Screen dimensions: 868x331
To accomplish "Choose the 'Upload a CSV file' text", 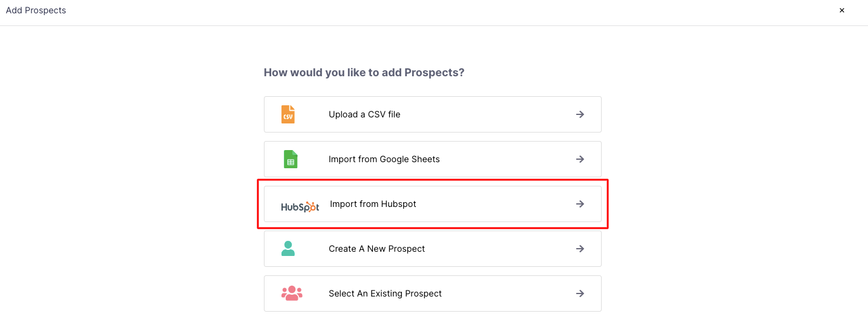I will [x=364, y=114].
